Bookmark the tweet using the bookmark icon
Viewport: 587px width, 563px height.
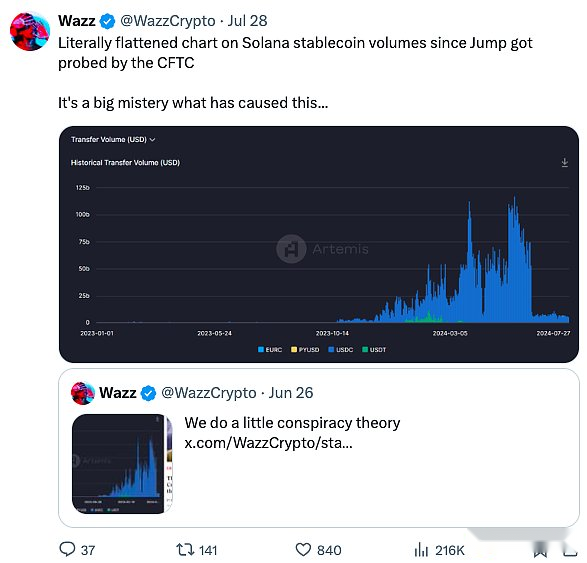tap(540, 550)
